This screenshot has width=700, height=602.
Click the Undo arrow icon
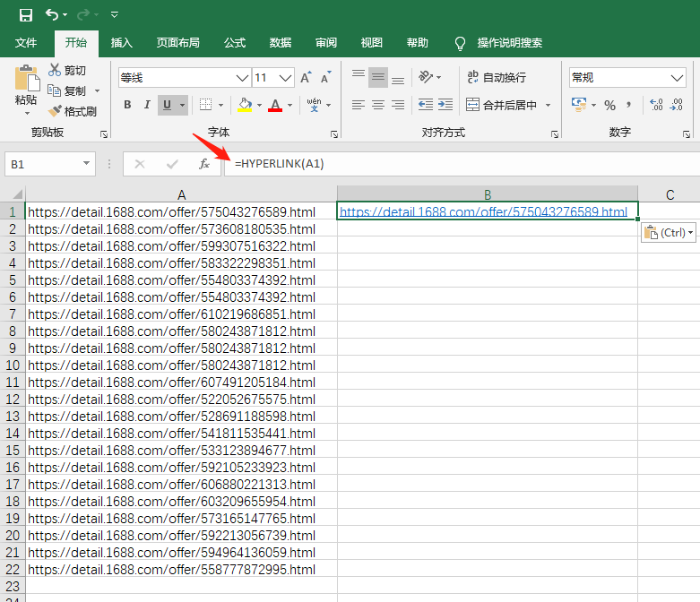[x=52, y=15]
